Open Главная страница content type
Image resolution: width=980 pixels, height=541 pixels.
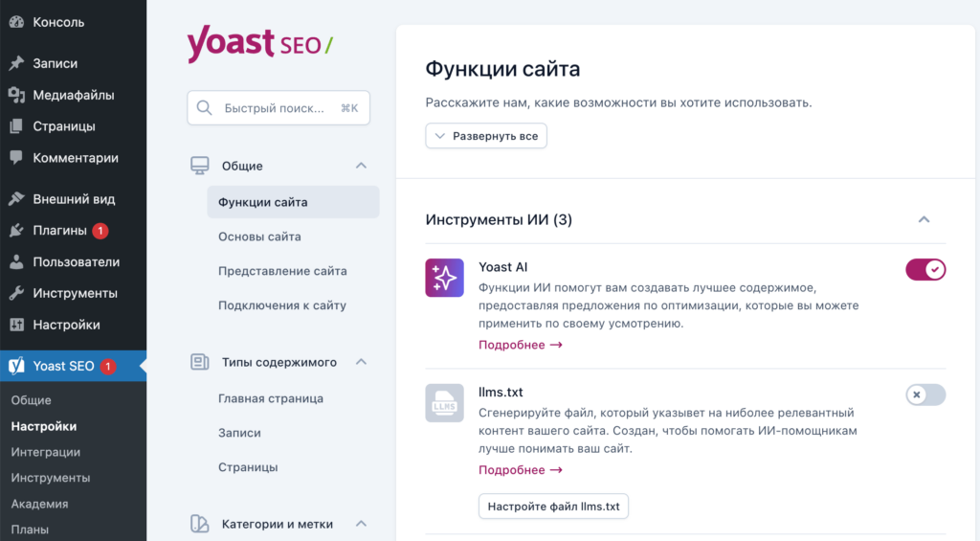271,398
